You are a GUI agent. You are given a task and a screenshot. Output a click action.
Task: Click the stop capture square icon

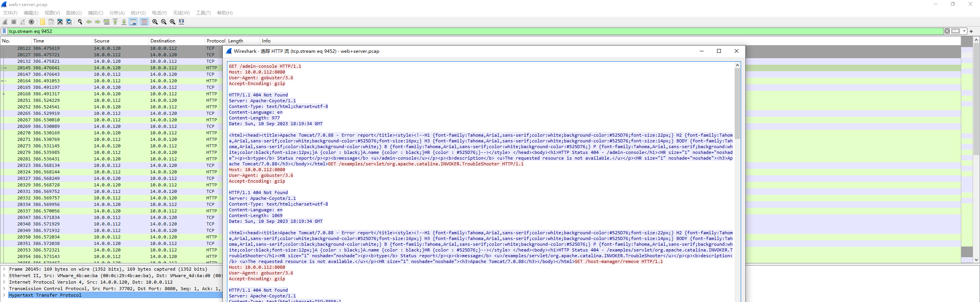point(14,22)
